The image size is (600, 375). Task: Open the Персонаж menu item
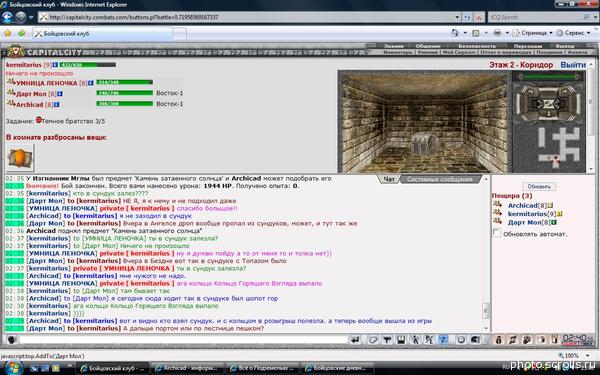[527, 46]
